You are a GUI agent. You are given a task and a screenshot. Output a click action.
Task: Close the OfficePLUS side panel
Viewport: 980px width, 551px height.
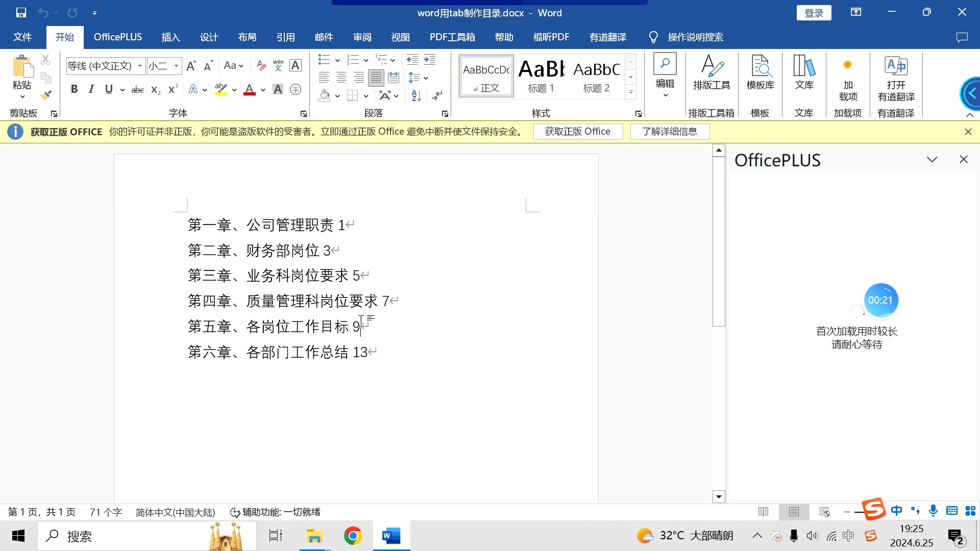(x=963, y=159)
